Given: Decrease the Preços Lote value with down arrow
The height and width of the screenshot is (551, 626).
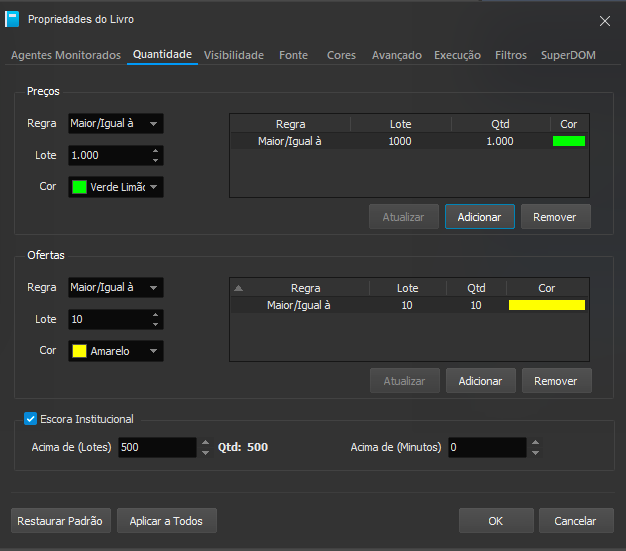Looking at the screenshot, I should 156,160.
